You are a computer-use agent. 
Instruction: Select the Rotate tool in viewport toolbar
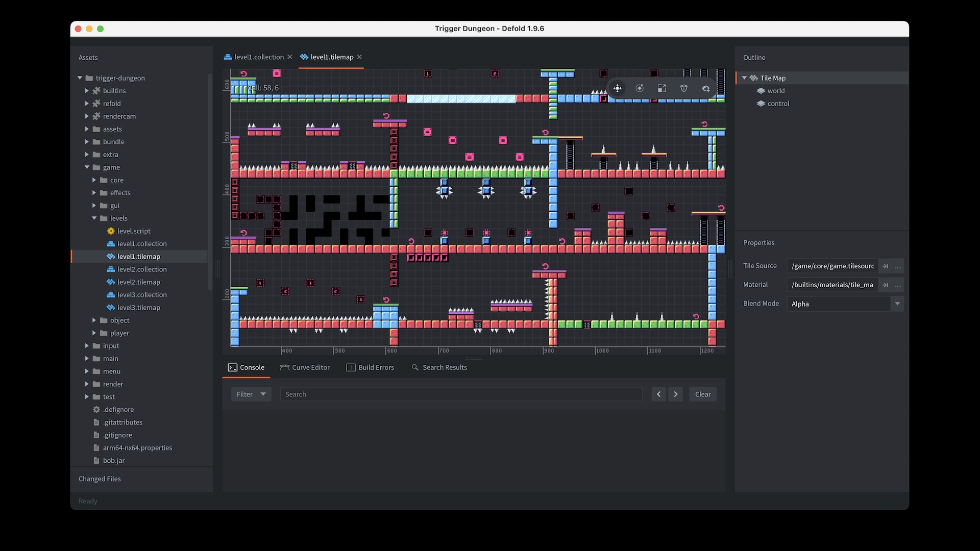pos(640,88)
